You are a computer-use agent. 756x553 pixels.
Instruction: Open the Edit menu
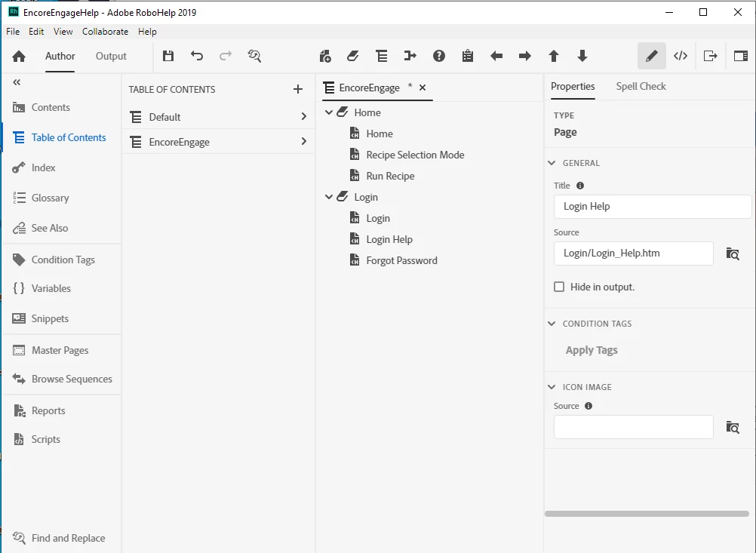(x=36, y=32)
